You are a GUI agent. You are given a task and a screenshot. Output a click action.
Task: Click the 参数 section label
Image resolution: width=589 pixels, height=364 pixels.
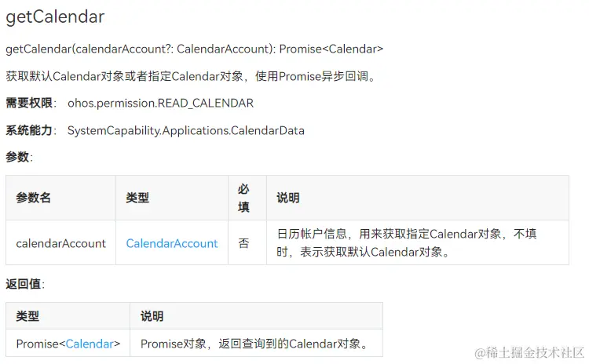tap(18, 157)
